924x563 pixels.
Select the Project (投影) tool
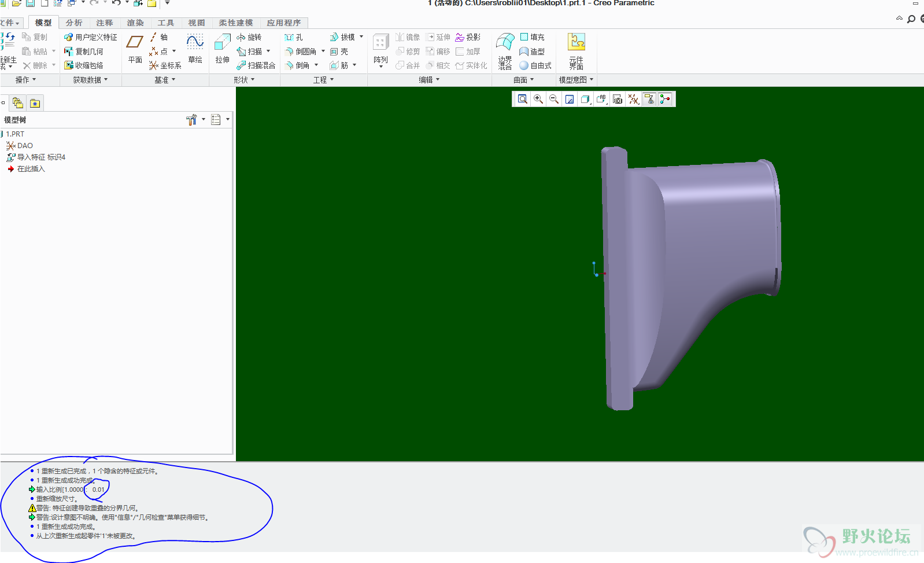pyautogui.click(x=468, y=37)
